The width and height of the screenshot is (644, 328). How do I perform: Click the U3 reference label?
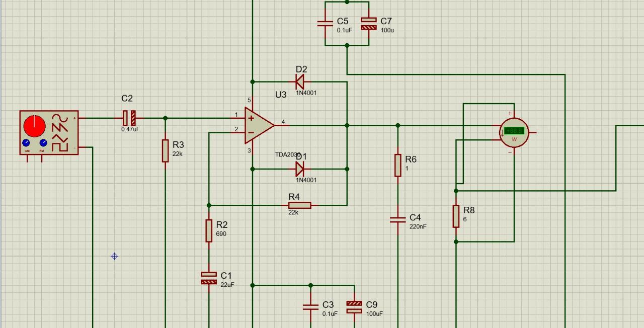[281, 95]
